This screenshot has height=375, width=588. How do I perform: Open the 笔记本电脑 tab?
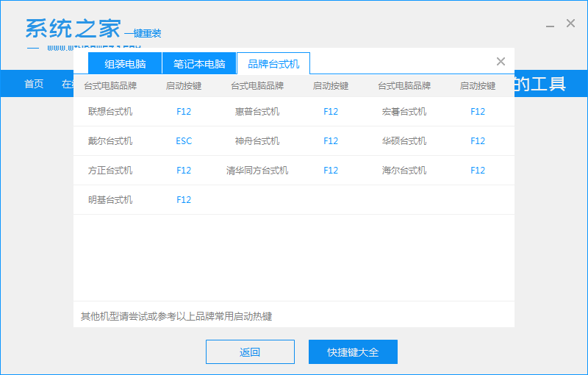pyautogui.click(x=199, y=64)
